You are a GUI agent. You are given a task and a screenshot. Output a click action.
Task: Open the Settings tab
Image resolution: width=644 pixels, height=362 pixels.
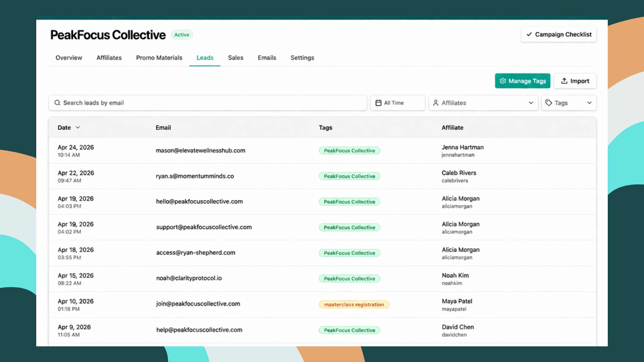click(302, 57)
